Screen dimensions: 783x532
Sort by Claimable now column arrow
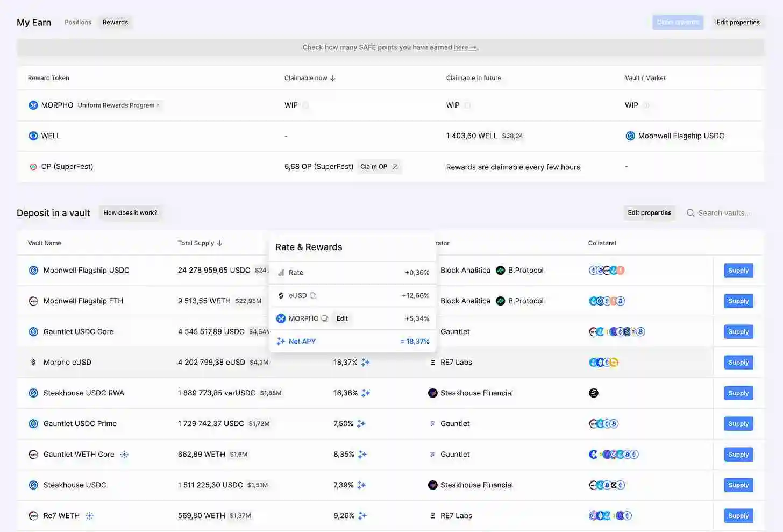[333, 78]
